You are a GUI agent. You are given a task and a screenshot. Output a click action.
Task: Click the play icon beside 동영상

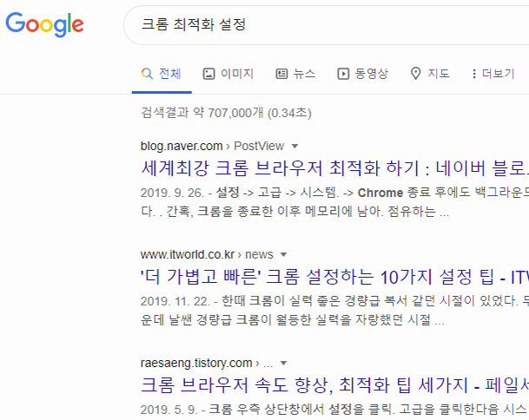343,74
